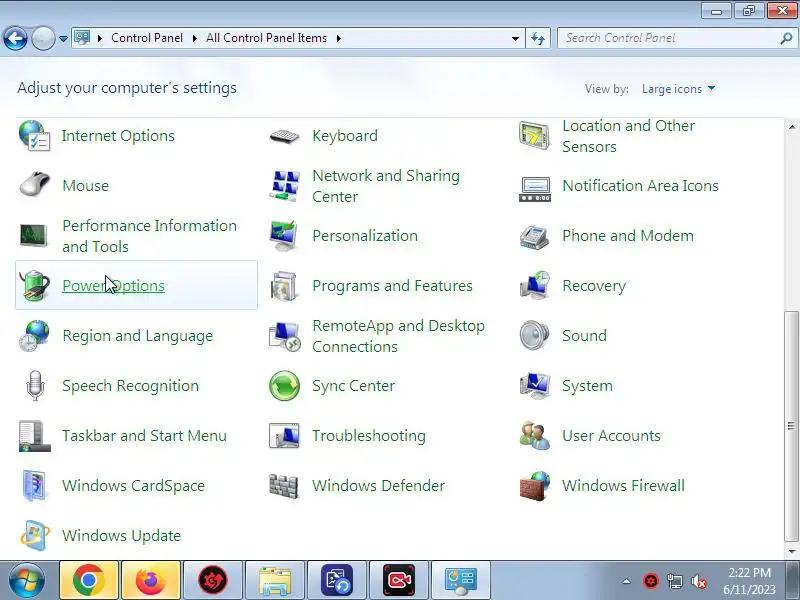
Task: Open the Programs and Features icon
Action: (284, 286)
